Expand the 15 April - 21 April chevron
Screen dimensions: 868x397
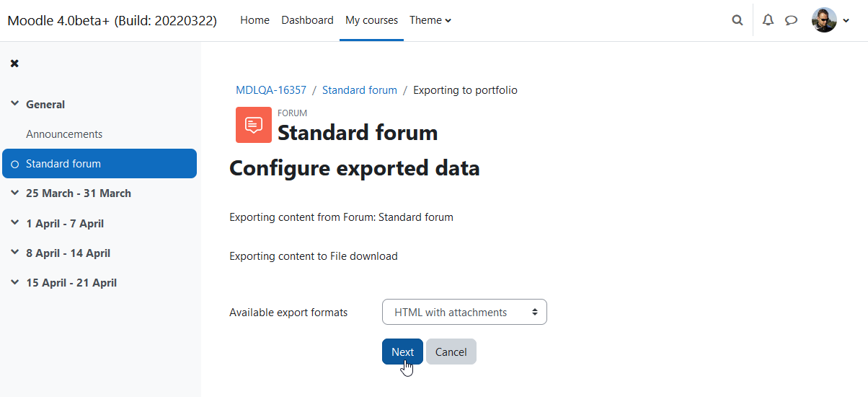(14, 282)
